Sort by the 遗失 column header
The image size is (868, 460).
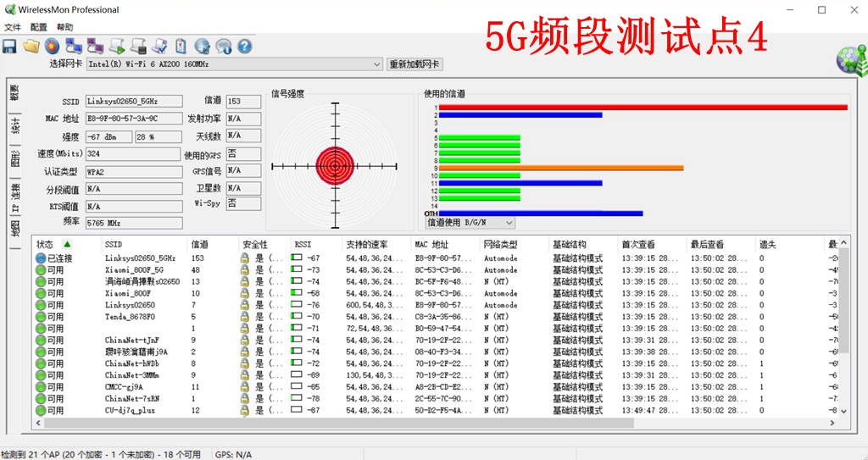(x=789, y=244)
